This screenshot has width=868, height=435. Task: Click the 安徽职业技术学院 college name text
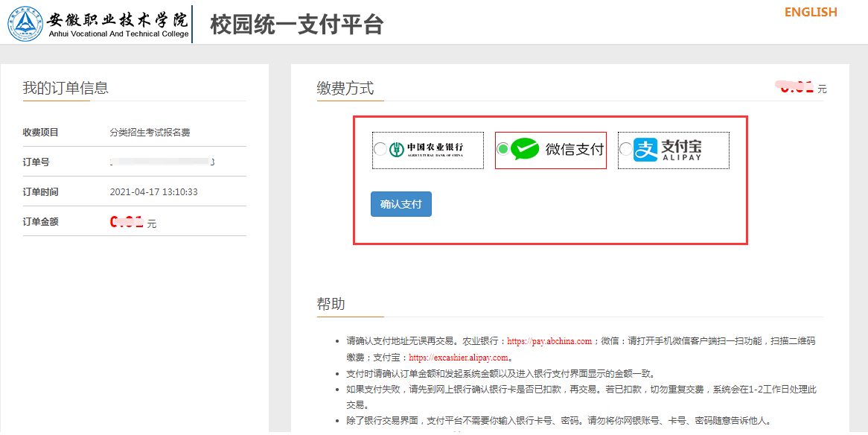118,19
